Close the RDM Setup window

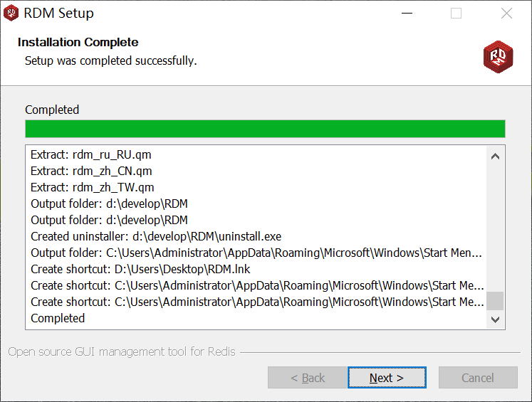coord(506,13)
